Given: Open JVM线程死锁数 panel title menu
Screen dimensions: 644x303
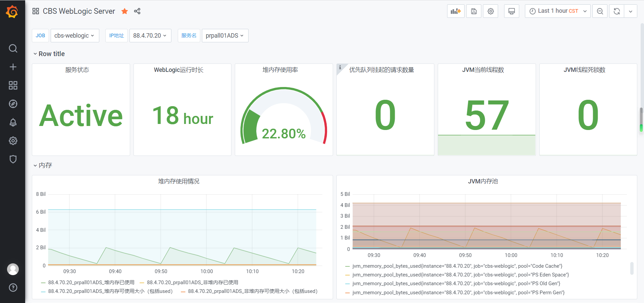Looking at the screenshot, I should point(584,70).
